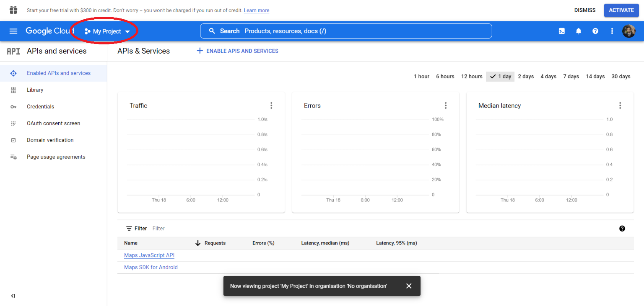Image resolution: width=644 pixels, height=306 pixels.
Task: Click Enable APIs and Services button
Action: pyautogui.click(x=238, y=51)
